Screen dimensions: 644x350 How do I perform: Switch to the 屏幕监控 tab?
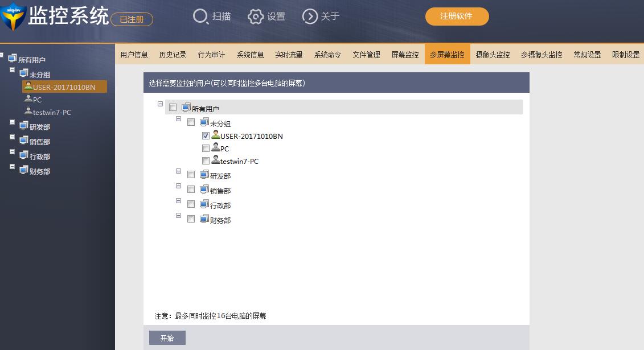(405, 55)
